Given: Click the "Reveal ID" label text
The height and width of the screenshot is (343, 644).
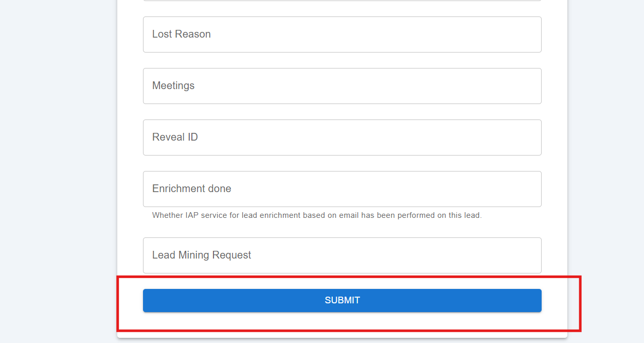Looking at the screenshot, I should pos(175,138).
